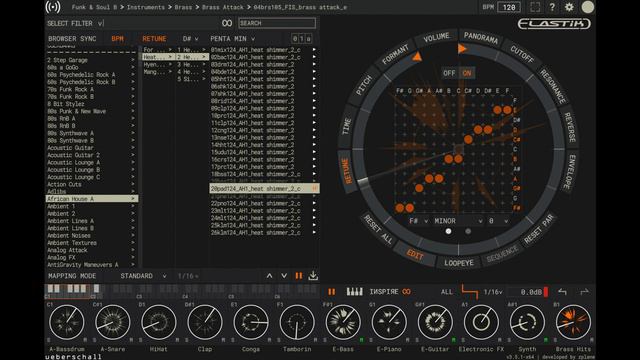Image resolution: width=640 pixels, height=360 pixels.
Task: Open the help question mark icon
Action: pyautogui.click(x=552, y=7)
